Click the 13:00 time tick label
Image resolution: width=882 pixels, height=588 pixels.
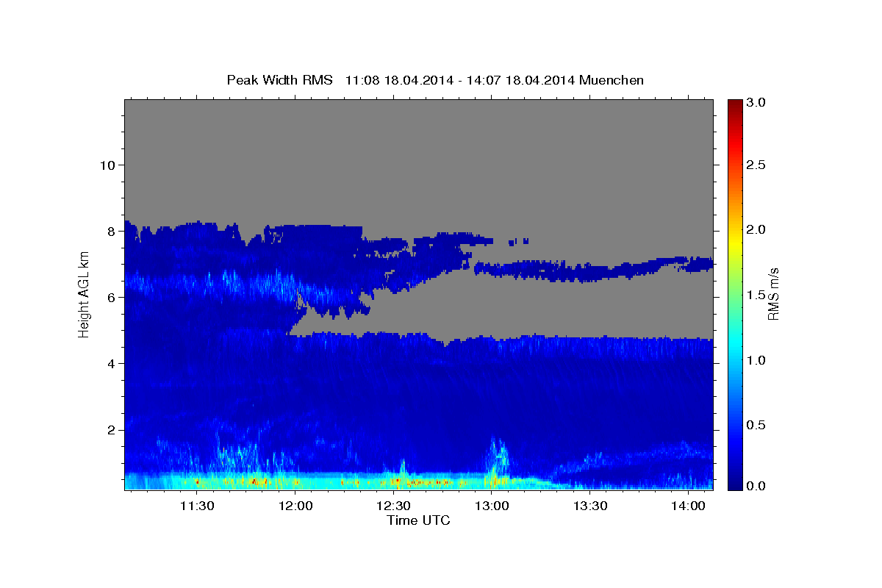coord(492,506)
